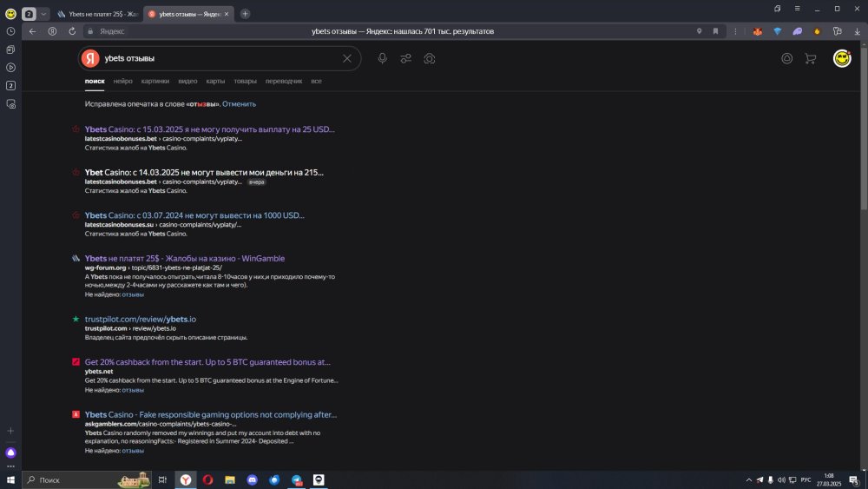Switch to the Ybets не платят tab
The image size is (868, 489).
point(95,14)
